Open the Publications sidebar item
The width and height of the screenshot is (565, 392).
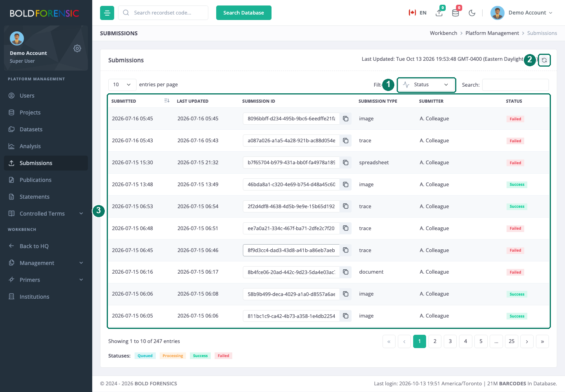[x=46, y=180]
